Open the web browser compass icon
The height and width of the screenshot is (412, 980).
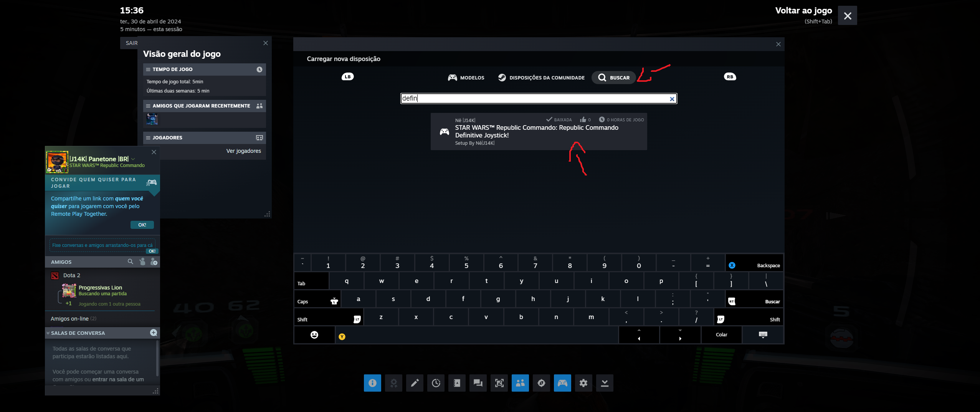pyautogui.click(x=541, y=383)
